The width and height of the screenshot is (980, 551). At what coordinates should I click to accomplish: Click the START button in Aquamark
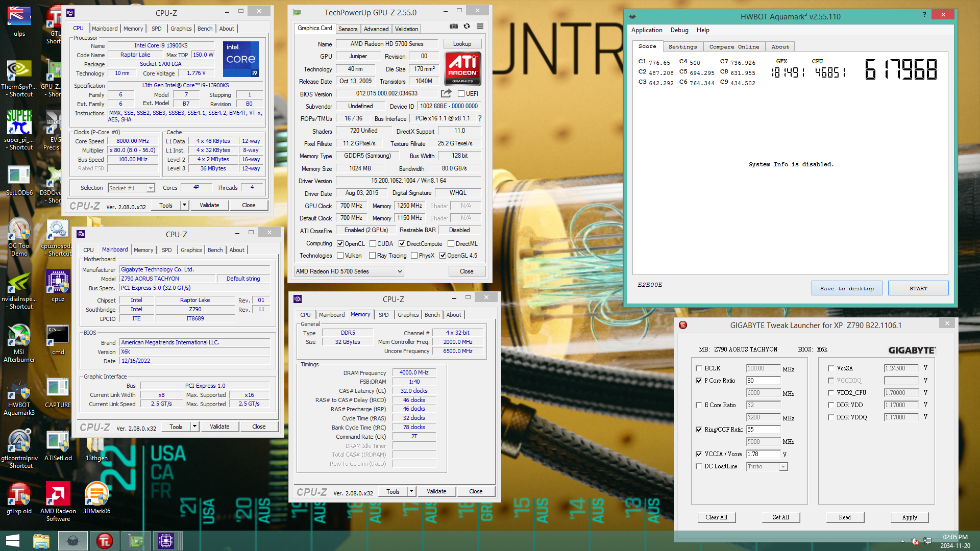pos(918,288)
